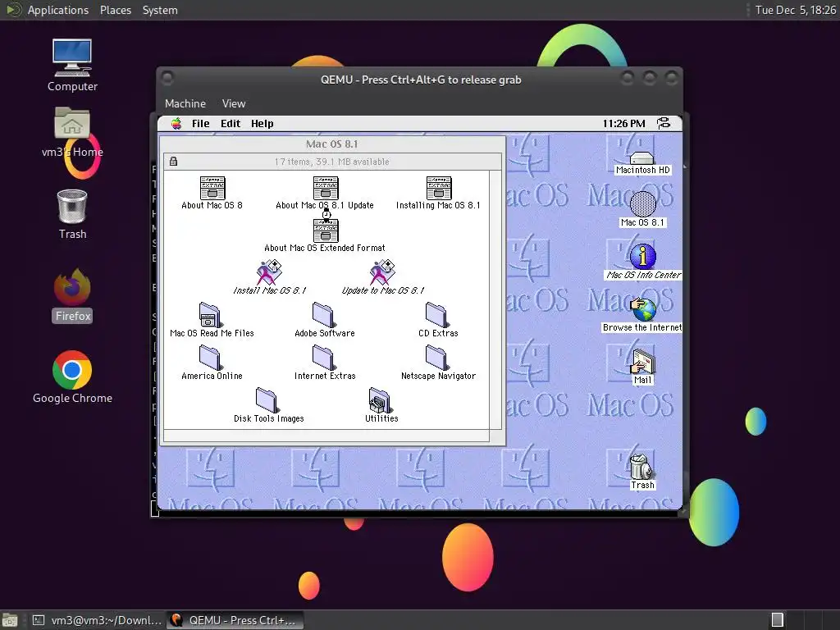Click the application switcher icon beside the clock

click(664, 124)
